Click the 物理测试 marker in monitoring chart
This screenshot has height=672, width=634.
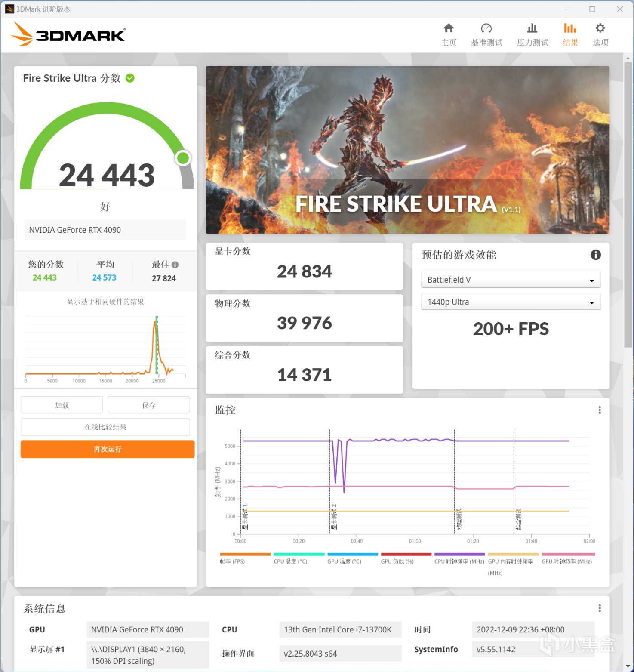tap(459, 519)
